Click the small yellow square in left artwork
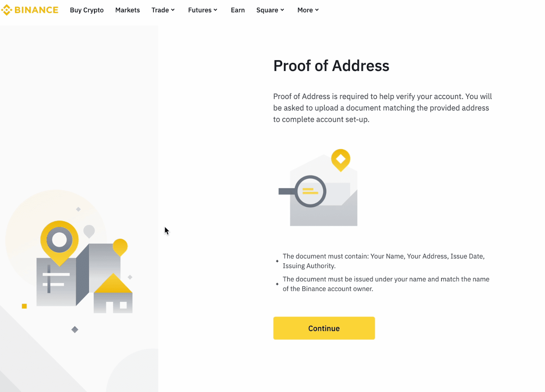This screenshot has height=392, width=545. click(24, 306)
